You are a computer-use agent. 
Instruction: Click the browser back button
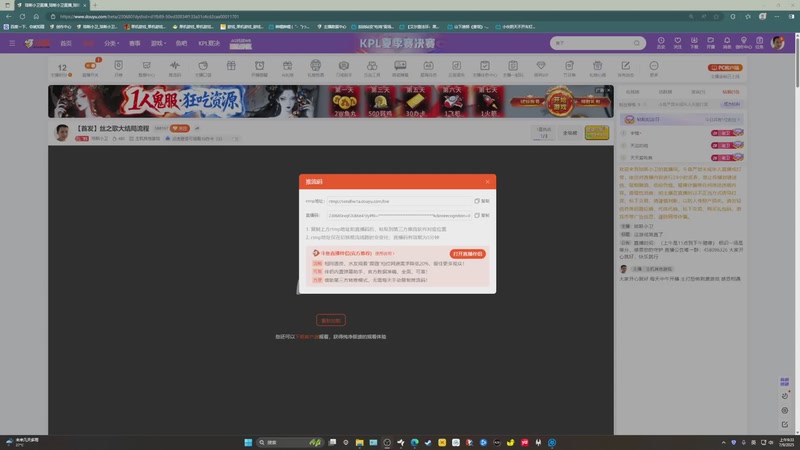pyautogui.click(x=9, y=16)
